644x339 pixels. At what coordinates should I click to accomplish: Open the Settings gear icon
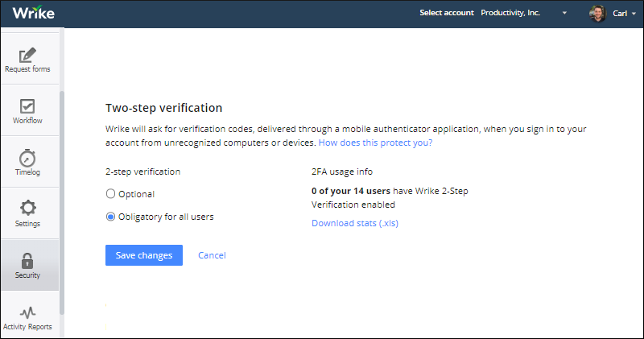pyautogui.click(x=27, y=208)
